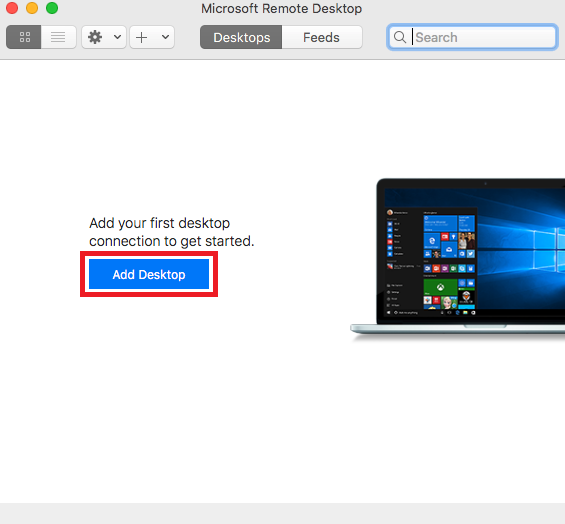This screenshot has height=524, width=565.
Task: Click the Microsoft Remote Desktop window title
Action: [281, 8]
